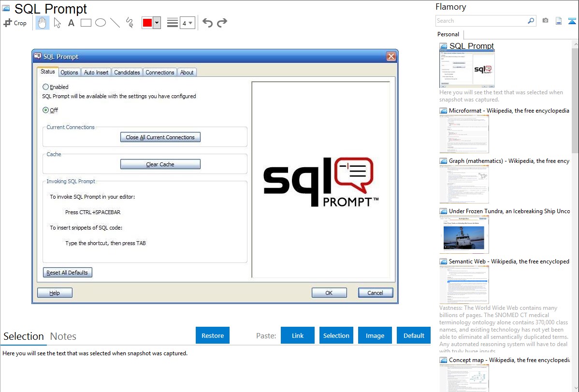Switch to the Selection tab
The width and height of the screenshot is (579, 392).
click(24, 336)
